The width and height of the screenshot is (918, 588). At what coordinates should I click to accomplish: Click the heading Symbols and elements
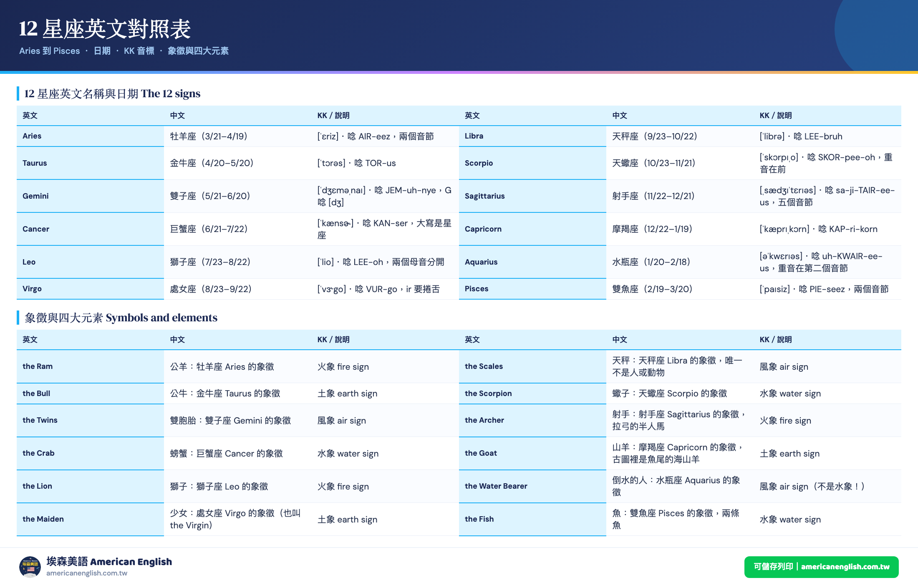point(161,318)
